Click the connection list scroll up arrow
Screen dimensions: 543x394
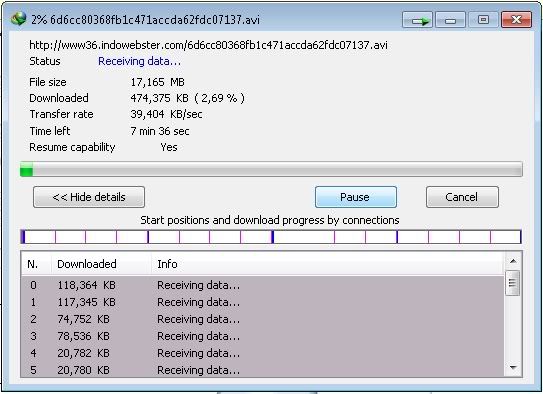pos(513,261)
